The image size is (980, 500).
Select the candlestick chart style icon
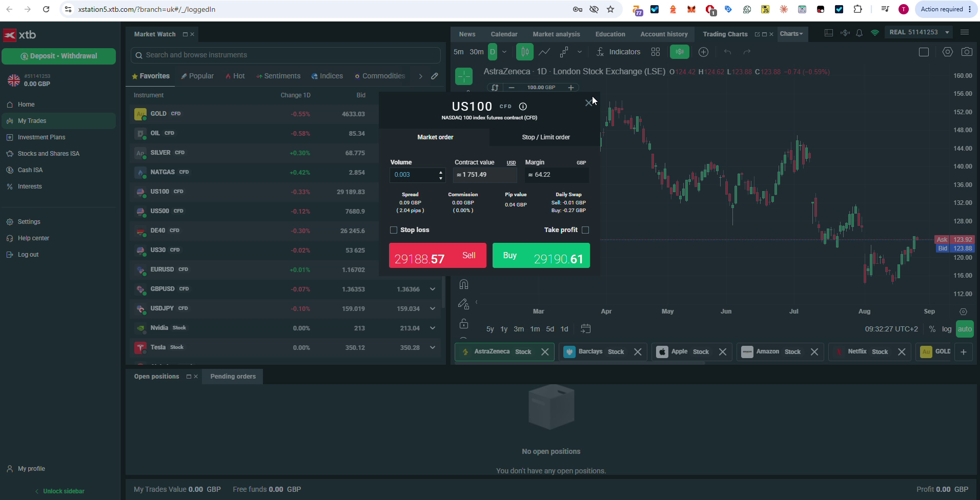[x=524, y=52]
